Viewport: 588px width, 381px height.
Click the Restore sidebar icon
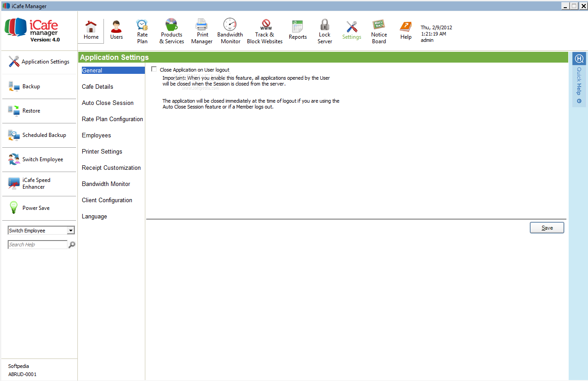point(14,111)
